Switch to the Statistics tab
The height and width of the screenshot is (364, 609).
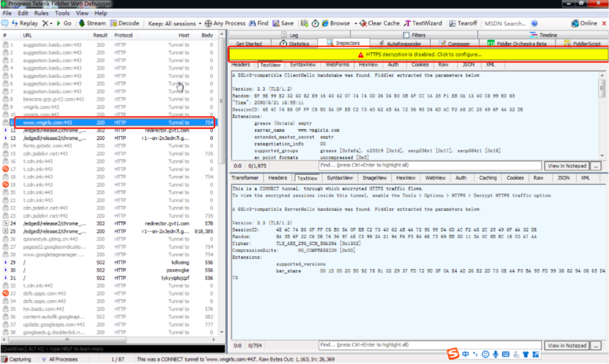point(295,44)
